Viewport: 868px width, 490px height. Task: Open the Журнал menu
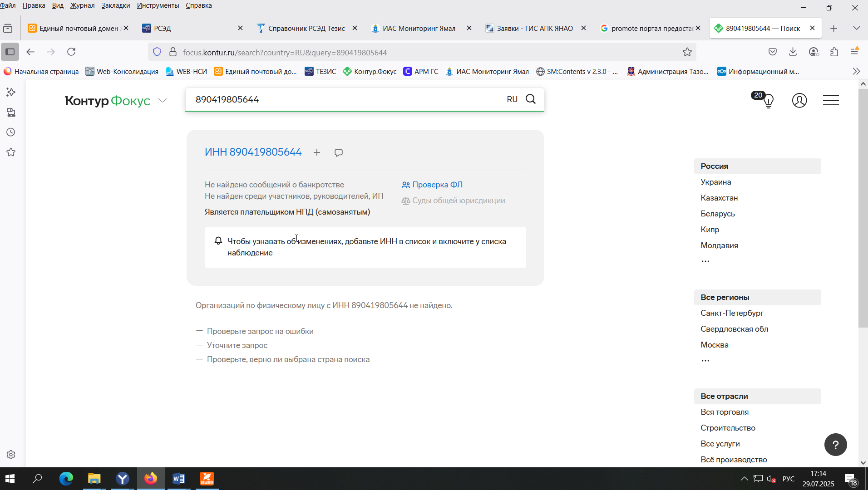coord(82,5)
